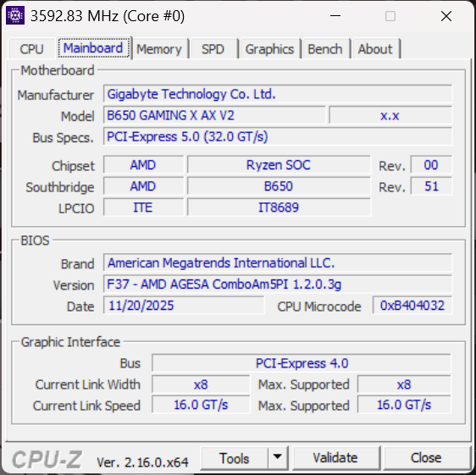476x475 pixels.
Task: Click the CPU Microcode value 0xB404032
Action: tap(412, 306)
